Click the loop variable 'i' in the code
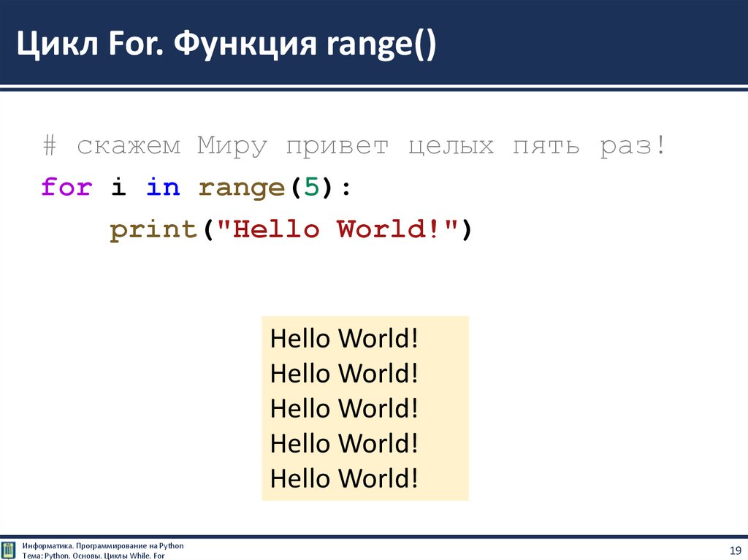Screen dimensions: 748x560 coord(118,186)
